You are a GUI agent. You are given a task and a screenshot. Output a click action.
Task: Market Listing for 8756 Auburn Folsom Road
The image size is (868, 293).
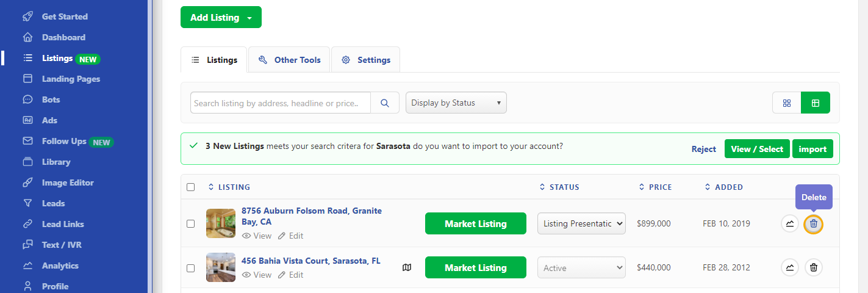pos(476,223)
